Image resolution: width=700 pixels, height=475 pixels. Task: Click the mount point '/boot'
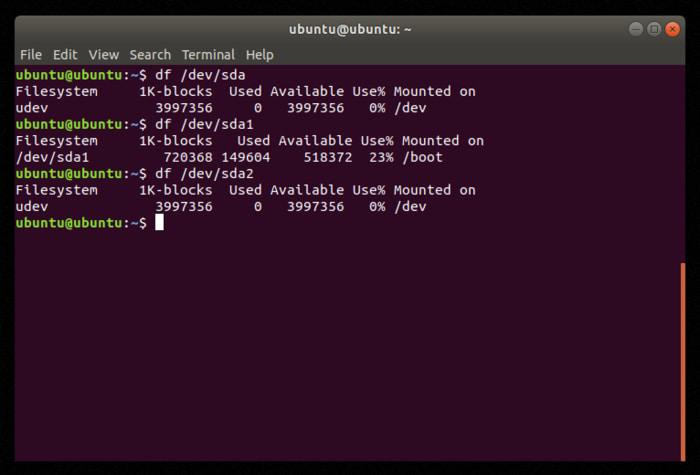[422, 158]
